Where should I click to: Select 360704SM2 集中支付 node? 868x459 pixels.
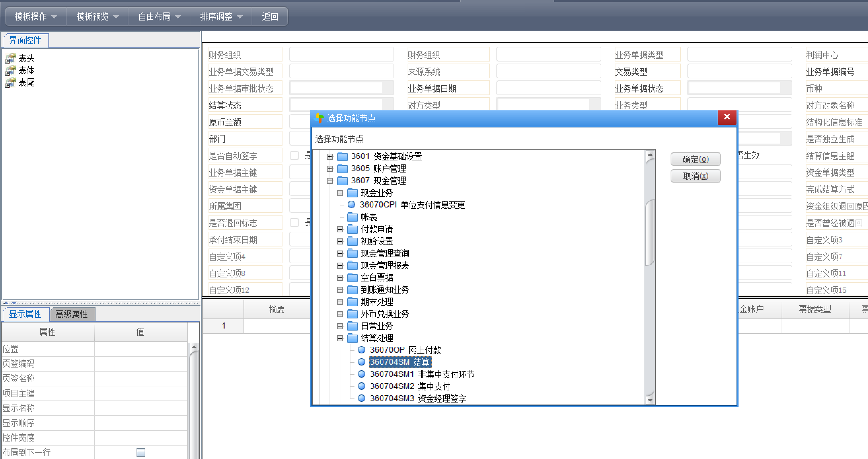click(x=410, y=386)
